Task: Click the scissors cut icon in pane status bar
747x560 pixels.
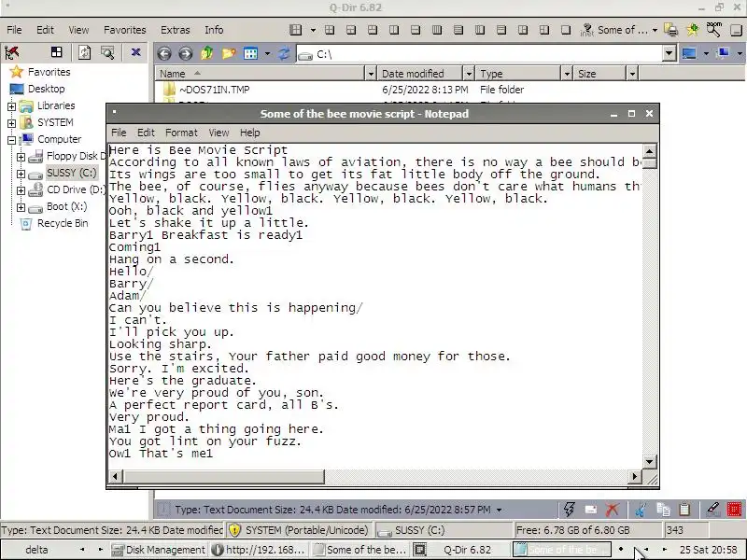Action: tap(641, 510)
